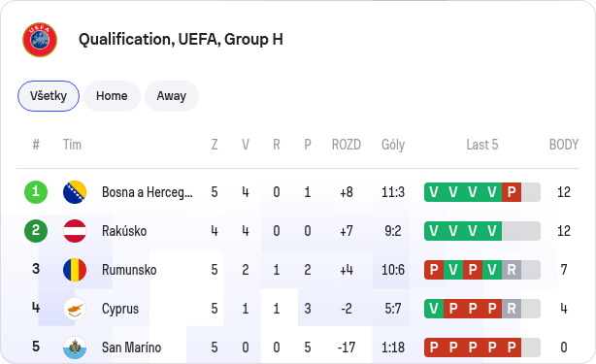
Task: Select the Všetky filter tab
Action: tap(49, 96)
